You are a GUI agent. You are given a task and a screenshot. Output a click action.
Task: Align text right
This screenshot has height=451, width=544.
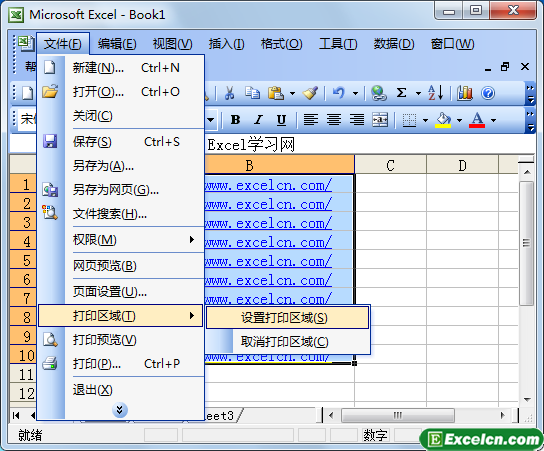click(x=357, y=120)
